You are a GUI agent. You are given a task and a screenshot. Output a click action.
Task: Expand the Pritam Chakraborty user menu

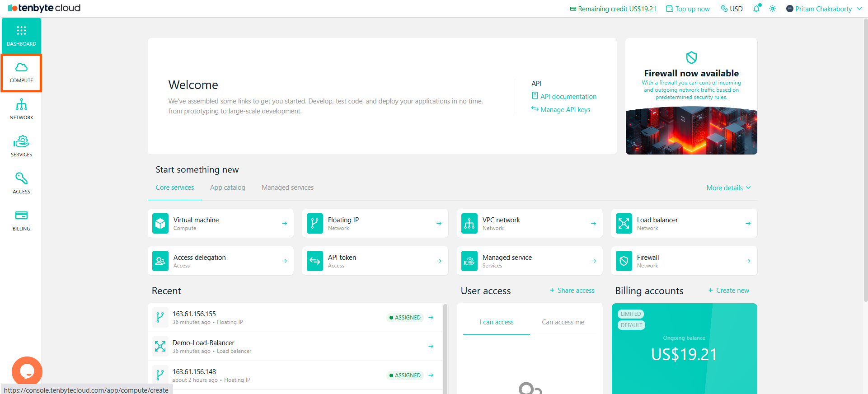point(824,9)
